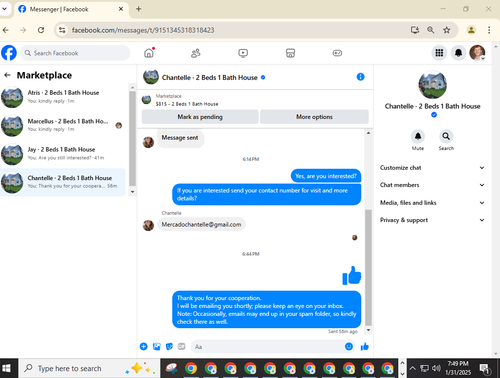Open the Facebook Home icon

149,53
